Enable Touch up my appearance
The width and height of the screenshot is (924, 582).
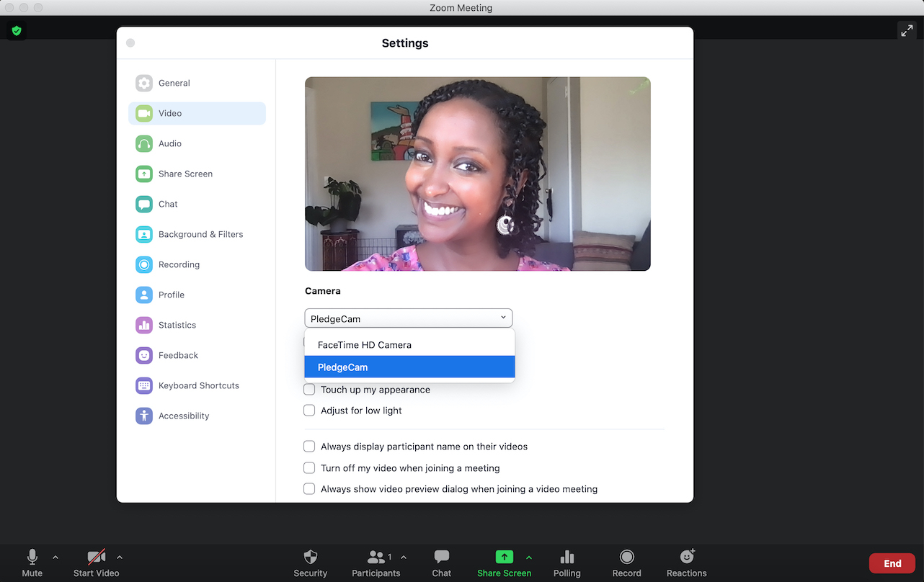coord(309,389)
